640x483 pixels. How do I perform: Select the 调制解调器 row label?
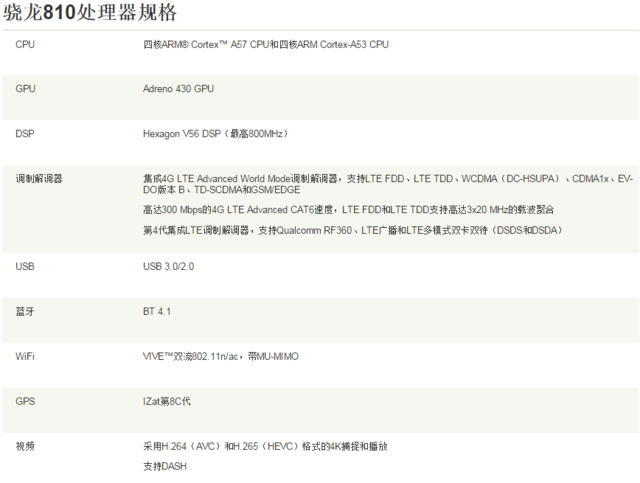(39, 179)
